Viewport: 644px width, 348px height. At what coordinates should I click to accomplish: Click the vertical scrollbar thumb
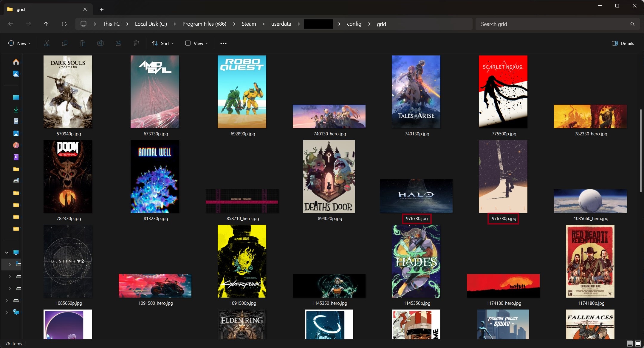click(640, 151)
